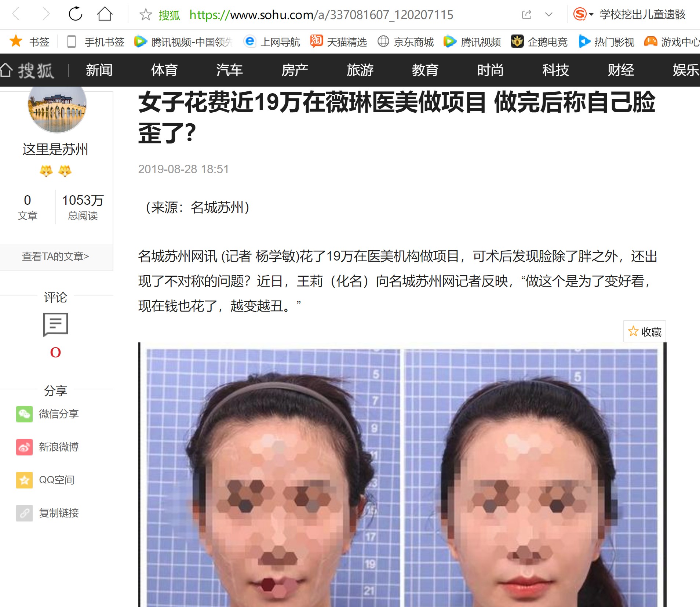Viewport: 700px width, 607px height.
Task: Open the 新闻 navigation tab
Action: point(99,70)
